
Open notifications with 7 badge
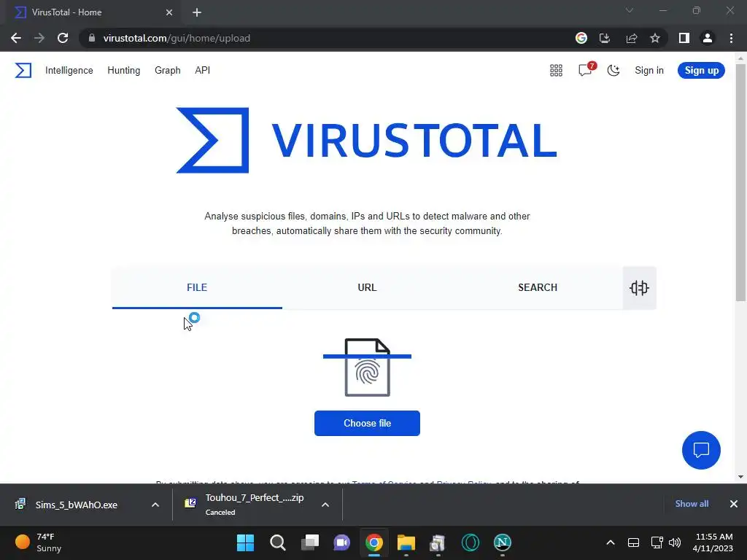click(x=586, y=70)
